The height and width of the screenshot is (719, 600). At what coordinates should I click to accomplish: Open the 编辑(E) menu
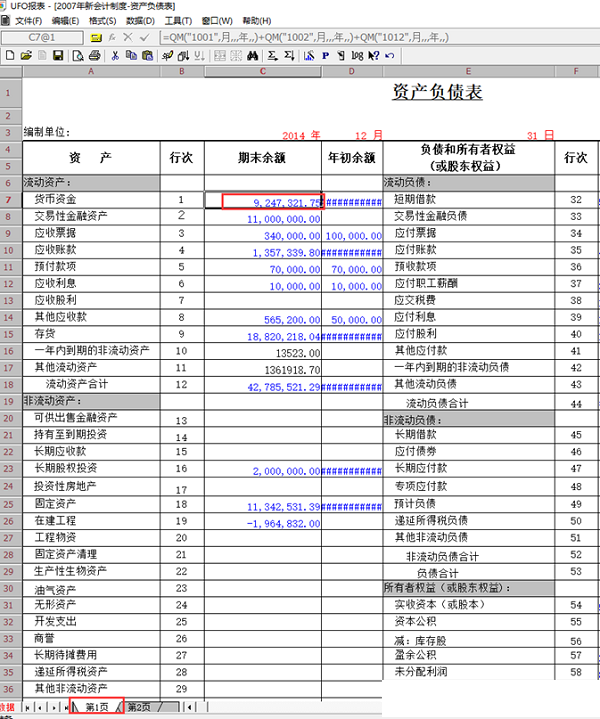click(65, 21)
